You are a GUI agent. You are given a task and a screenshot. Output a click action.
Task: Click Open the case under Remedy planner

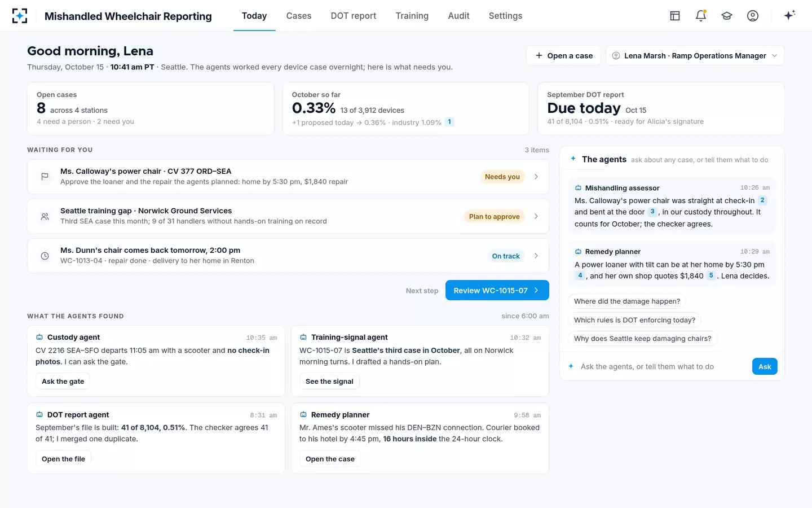tap(330, 458)
